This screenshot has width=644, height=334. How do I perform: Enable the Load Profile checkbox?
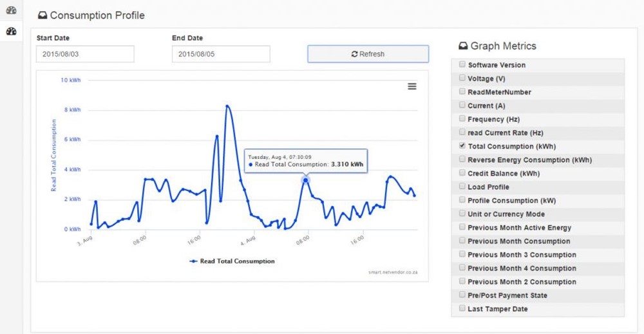tap(462, 187)
